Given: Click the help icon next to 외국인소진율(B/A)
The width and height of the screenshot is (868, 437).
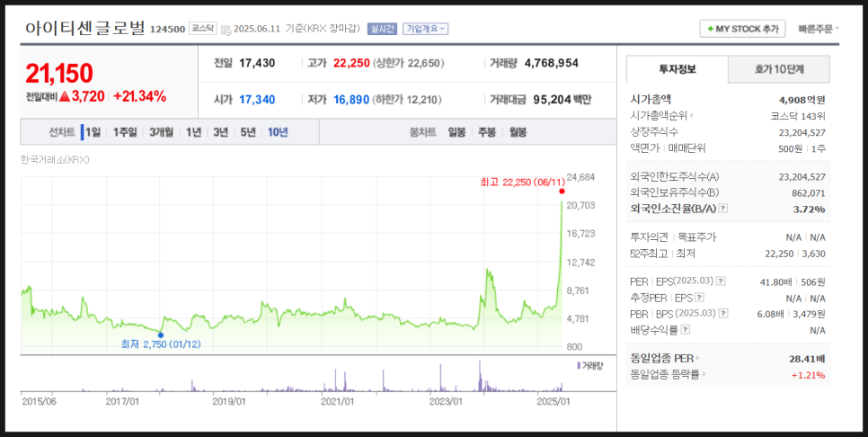Looking at the screenshot, I should pyautogui.click(x=723, y=209).
